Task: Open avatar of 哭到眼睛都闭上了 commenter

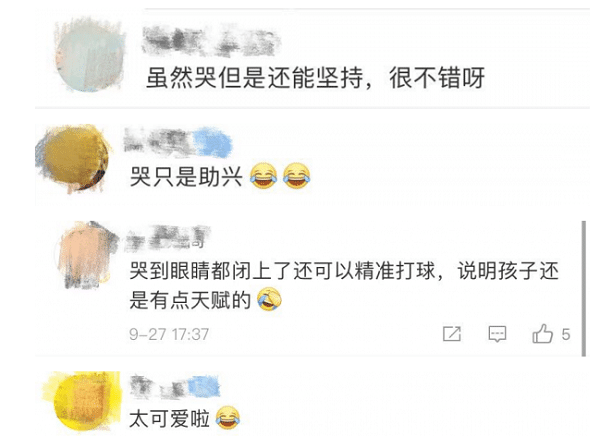Action: (87, 255)
